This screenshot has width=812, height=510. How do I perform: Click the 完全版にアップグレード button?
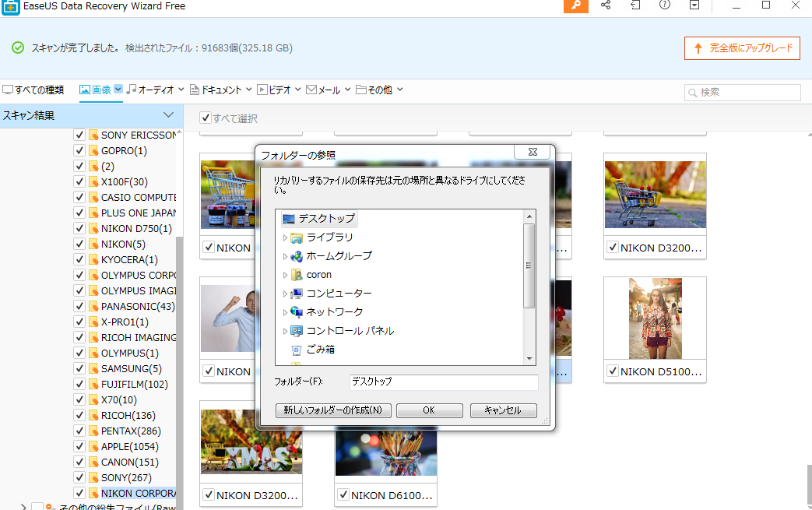click(x=742, y=48)
